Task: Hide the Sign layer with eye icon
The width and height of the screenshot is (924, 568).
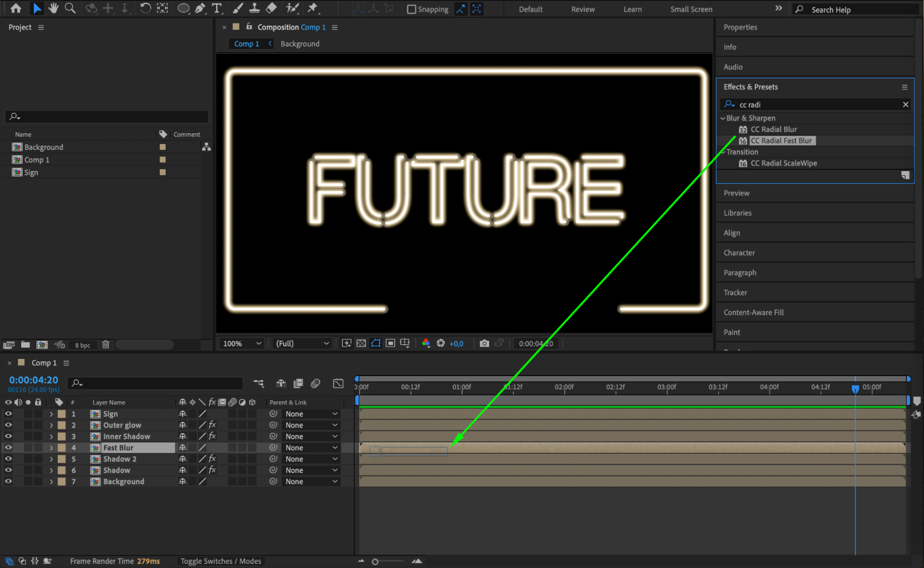Action: click(8, 414)
